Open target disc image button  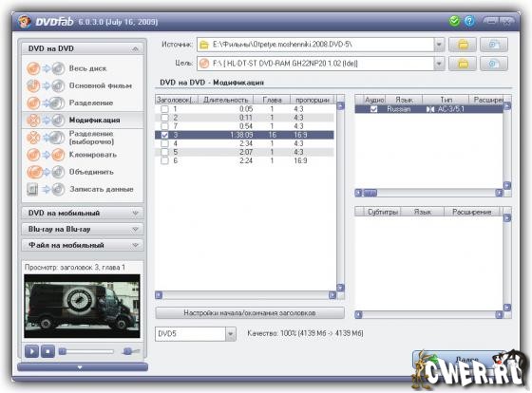[x=494, y=64]
